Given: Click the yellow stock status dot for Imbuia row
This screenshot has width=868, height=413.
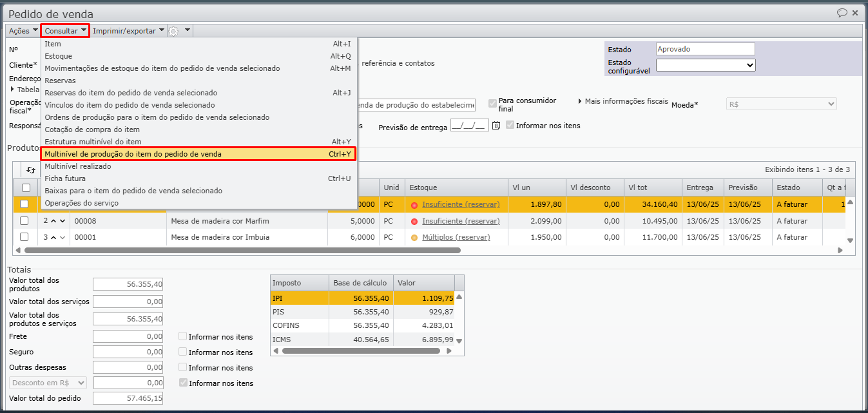Looking at the screenshot, I should [414, 237].
